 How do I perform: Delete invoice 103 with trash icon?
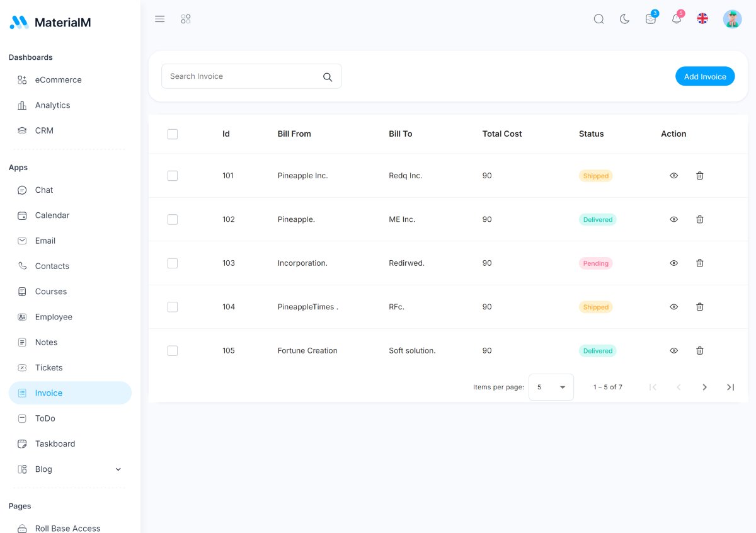(699, 263)
